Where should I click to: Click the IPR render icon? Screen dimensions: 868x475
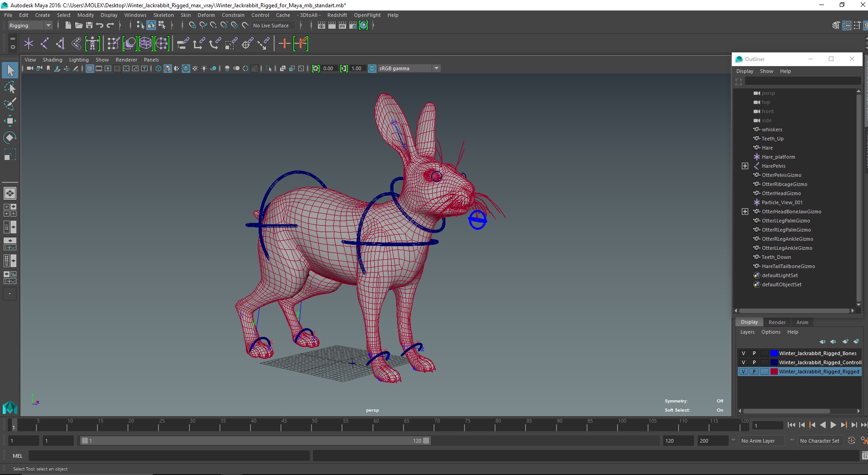coord(342,26)
